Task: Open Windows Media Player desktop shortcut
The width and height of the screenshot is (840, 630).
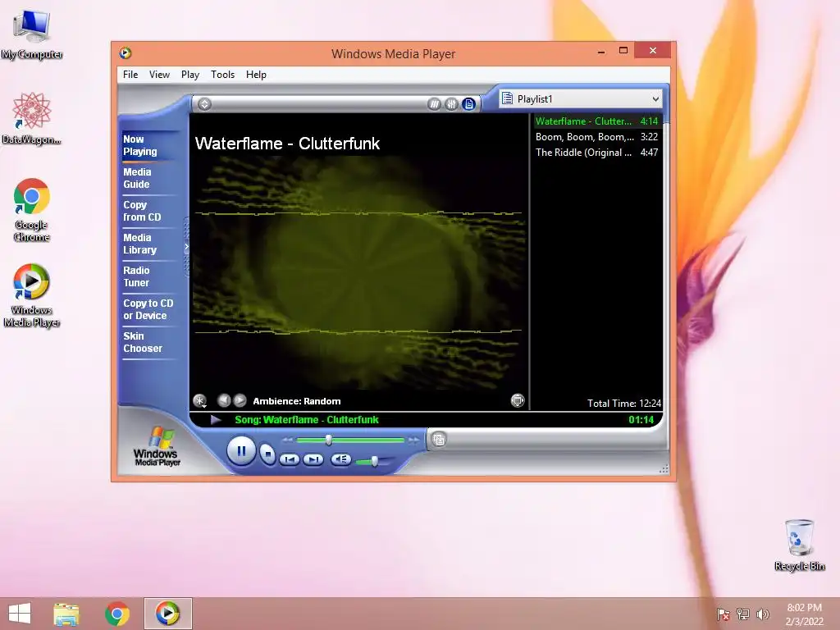Action: pos(32,295)
